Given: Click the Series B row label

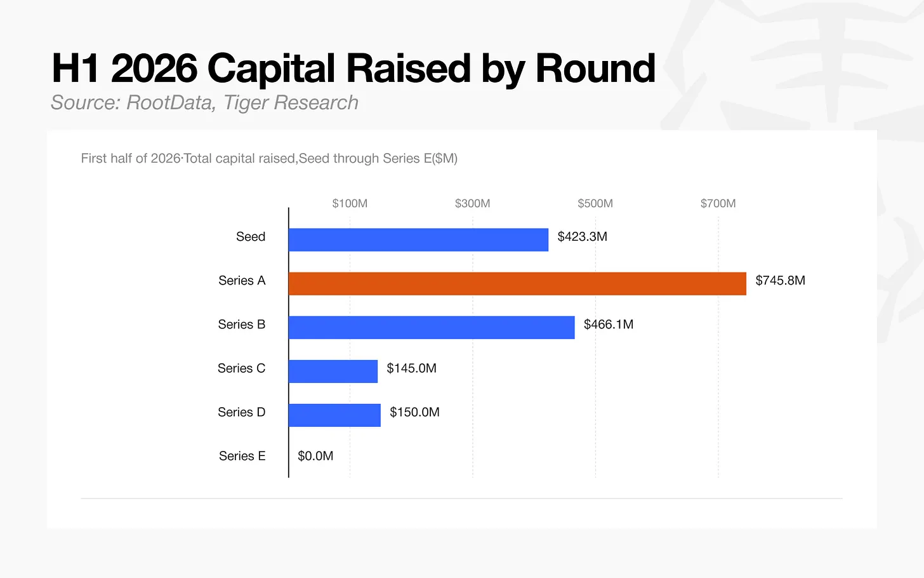Looking at the screenshot, I should [x=242, y=325].
